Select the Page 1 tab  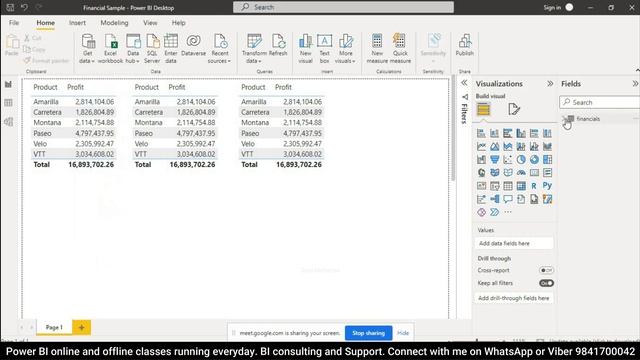(x=54, y=327)
